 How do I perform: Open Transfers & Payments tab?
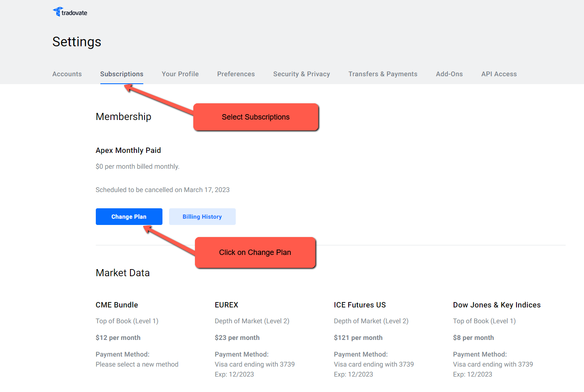click(x=383, y=74)
